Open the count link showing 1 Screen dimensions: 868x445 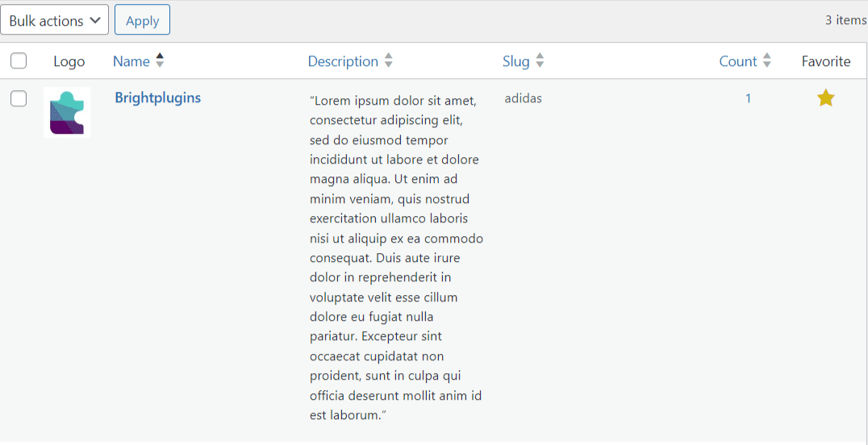pyautogui.click(x=748, y=98)
